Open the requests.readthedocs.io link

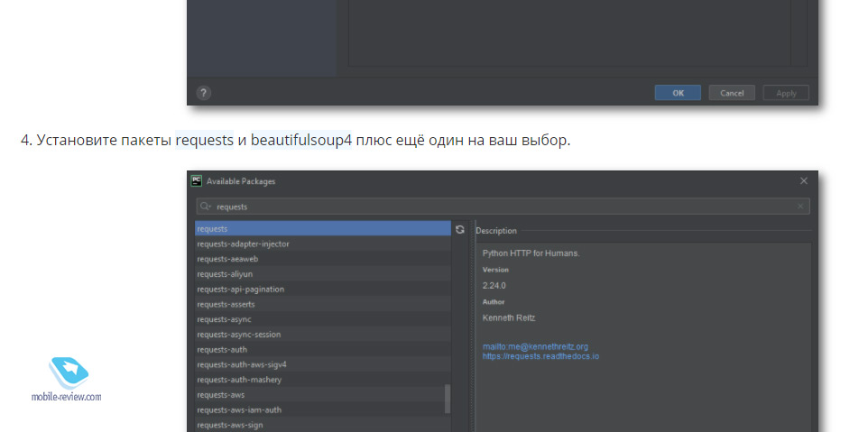click(x=540, y=356)
